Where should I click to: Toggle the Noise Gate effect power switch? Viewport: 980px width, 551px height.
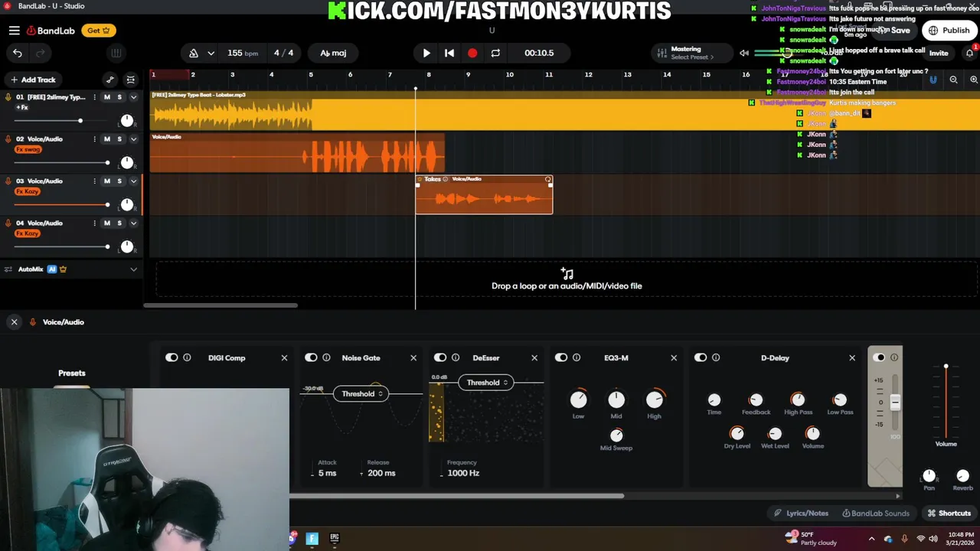(x=311, y=357)
